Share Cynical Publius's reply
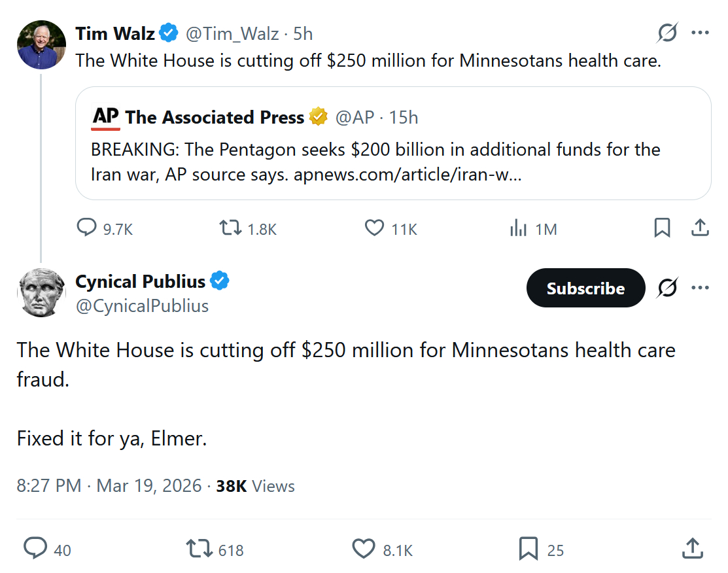 tap(693, 549)
